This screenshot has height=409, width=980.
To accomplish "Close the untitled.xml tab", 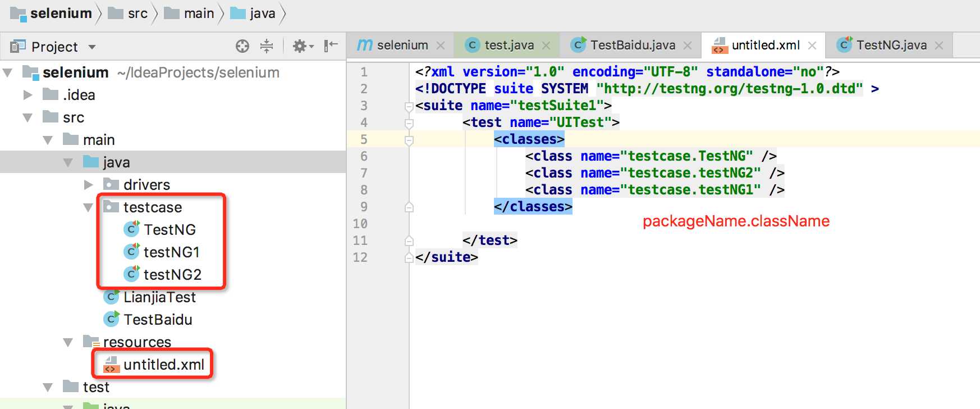I will (x=812, y=46).
